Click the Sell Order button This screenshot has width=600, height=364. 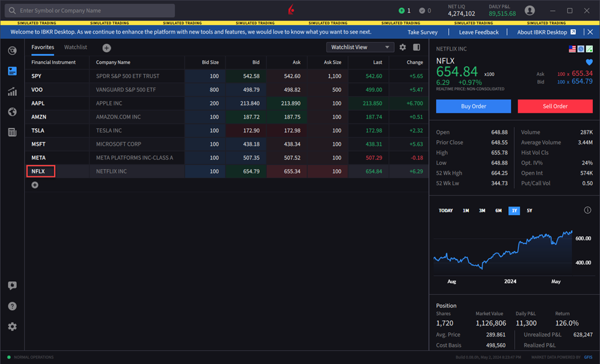coord(555,106)
